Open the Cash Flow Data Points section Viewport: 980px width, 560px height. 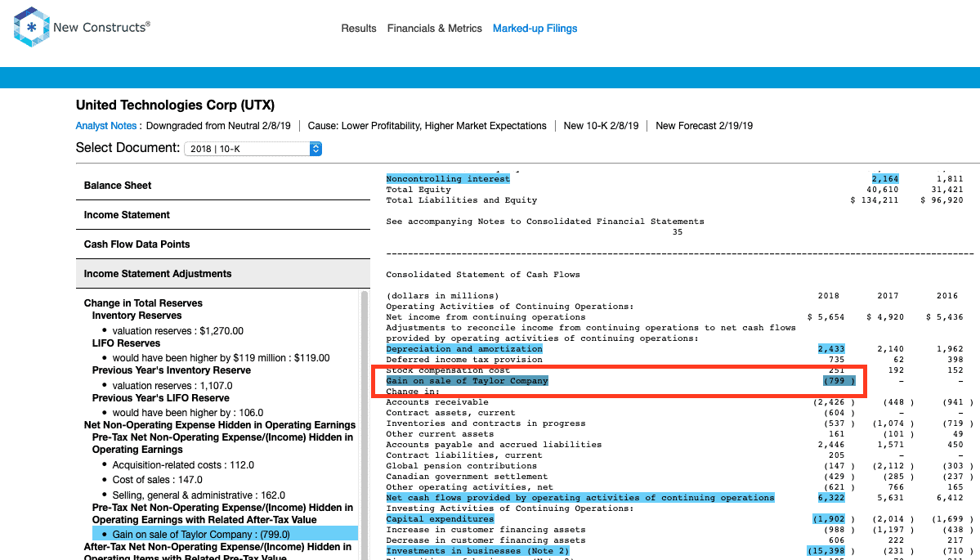(x=223, y=244)
